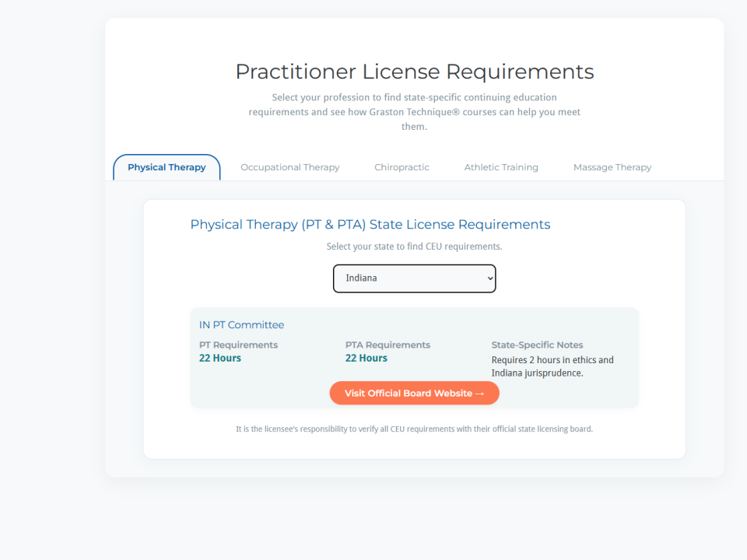
Task: Switch to the Occupational Therapy tab
Action: coord(289,166)
